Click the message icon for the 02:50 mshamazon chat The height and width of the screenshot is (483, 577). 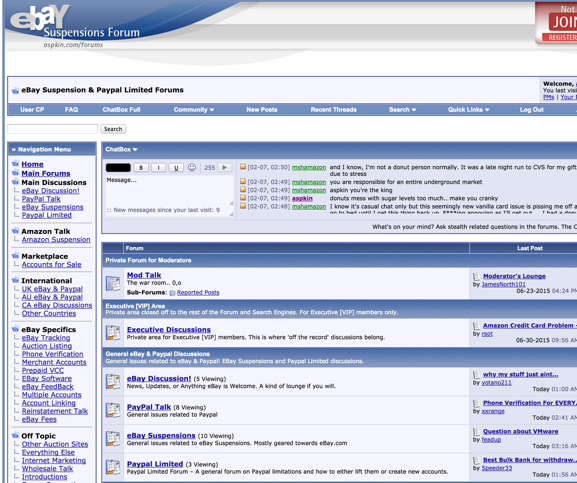243,167
